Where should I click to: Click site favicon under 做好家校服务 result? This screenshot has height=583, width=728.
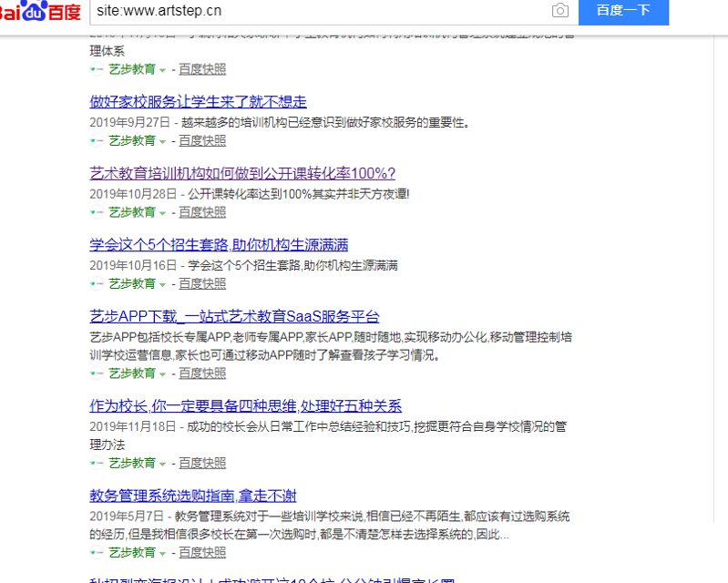tap(97, 140)
